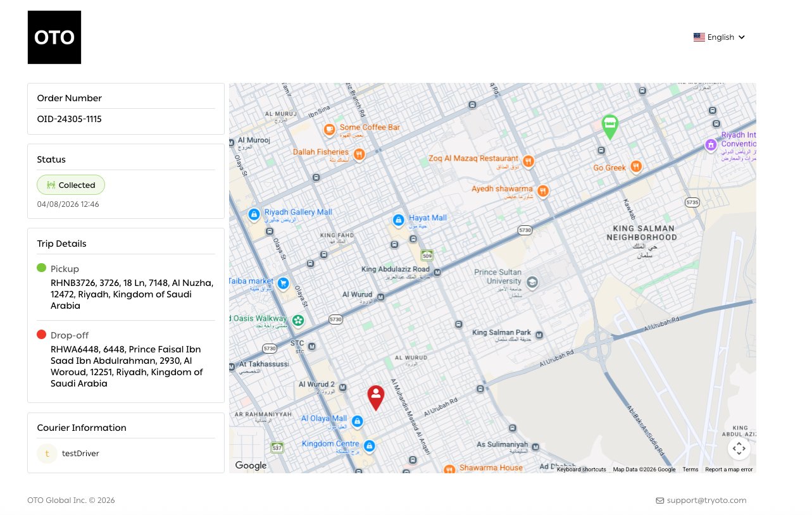
Task: Select the Taiba market cart pin
Action: click(284, 283)
